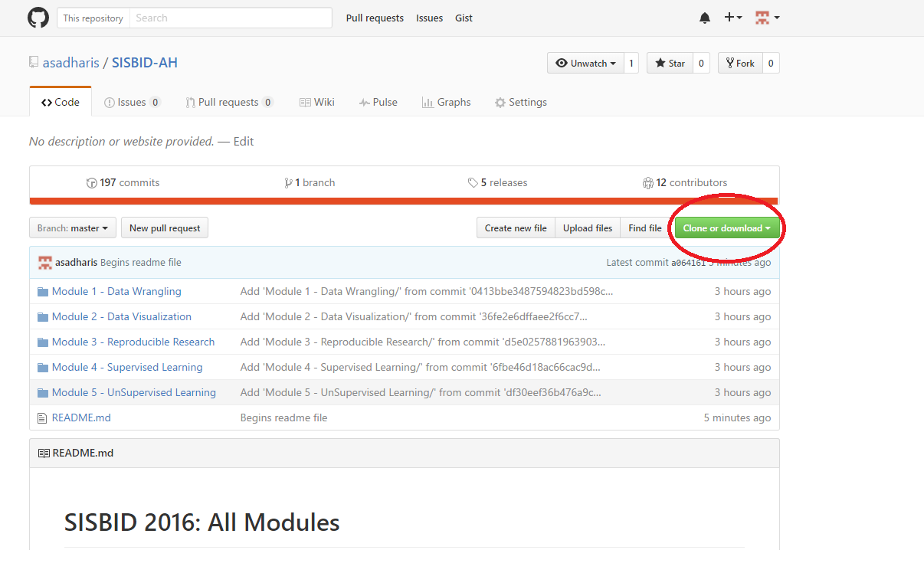Click folder icon for Module 2 - Data Visualization
This screenshot has height=573, width=924.
[43, 316]
